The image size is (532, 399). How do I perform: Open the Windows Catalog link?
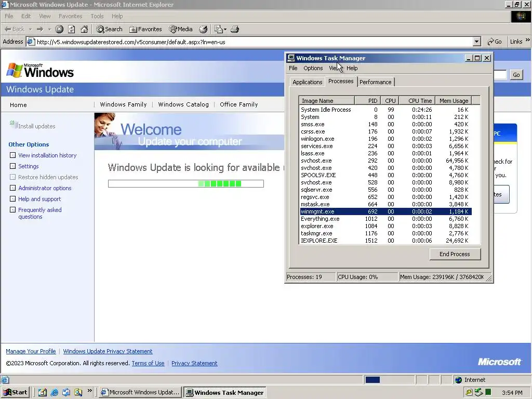pos(183,104)
